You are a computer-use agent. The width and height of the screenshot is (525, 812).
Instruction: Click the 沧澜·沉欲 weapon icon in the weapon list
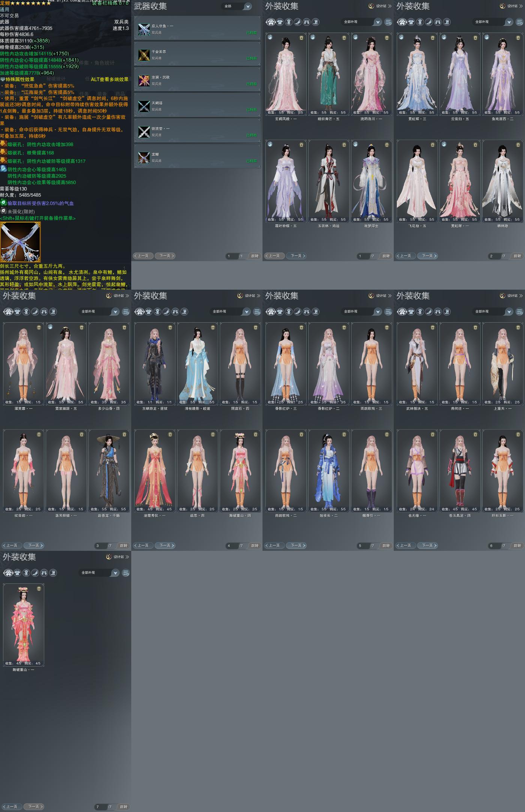point(144,81)
